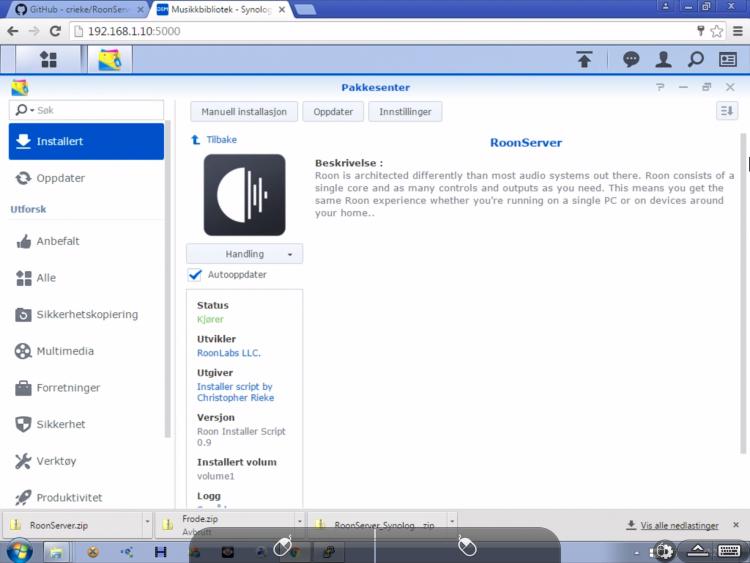
Task: Go back with the browser back arrow
Action: point(13,31)
